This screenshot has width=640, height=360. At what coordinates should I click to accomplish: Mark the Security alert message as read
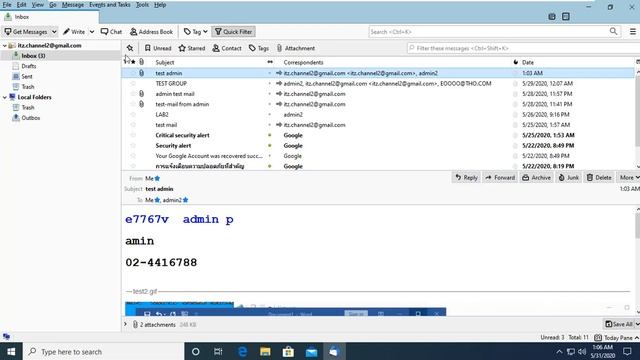coord(269,146)
